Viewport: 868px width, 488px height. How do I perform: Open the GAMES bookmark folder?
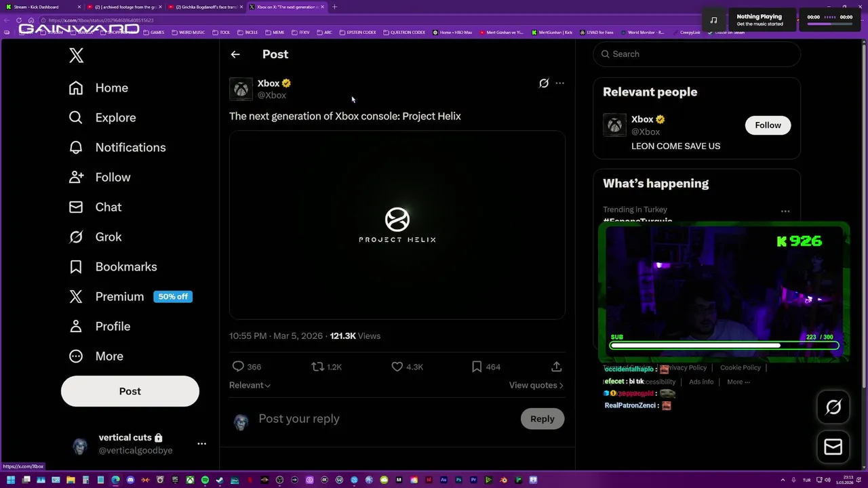153,33
